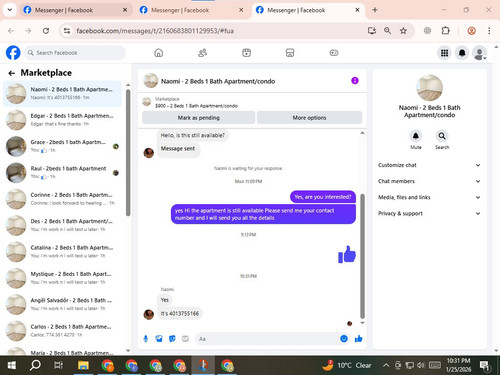This screenshot has height=375, width=500.
Task: Click the More options button
Action: [309, 118]
